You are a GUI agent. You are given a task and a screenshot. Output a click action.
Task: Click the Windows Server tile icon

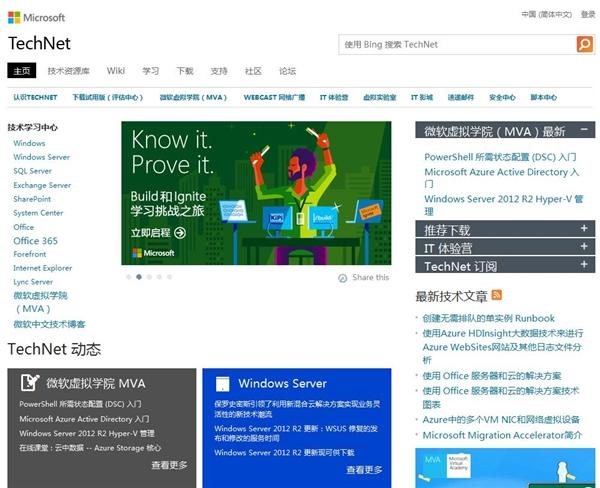click(222, 384)
